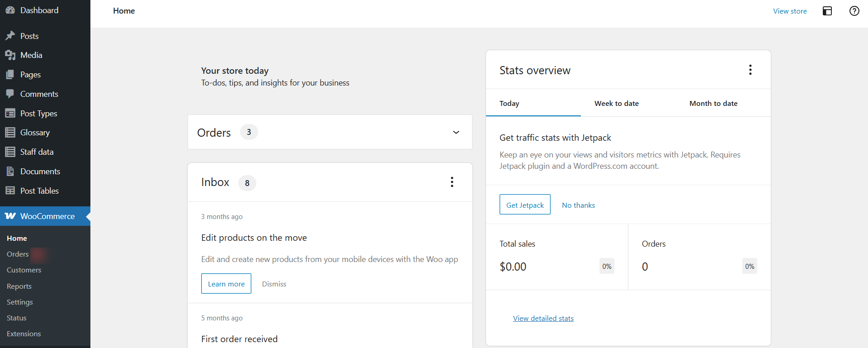Open the help question mark icon

click(854, 11)
